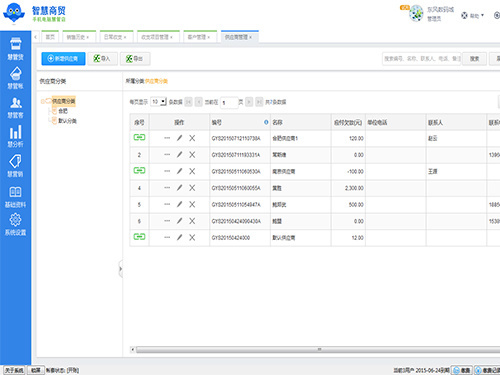The width and height of the screenshot is (500, 375).
Task: Open the 慧营销 tag module
Action: tap(15, 166)
